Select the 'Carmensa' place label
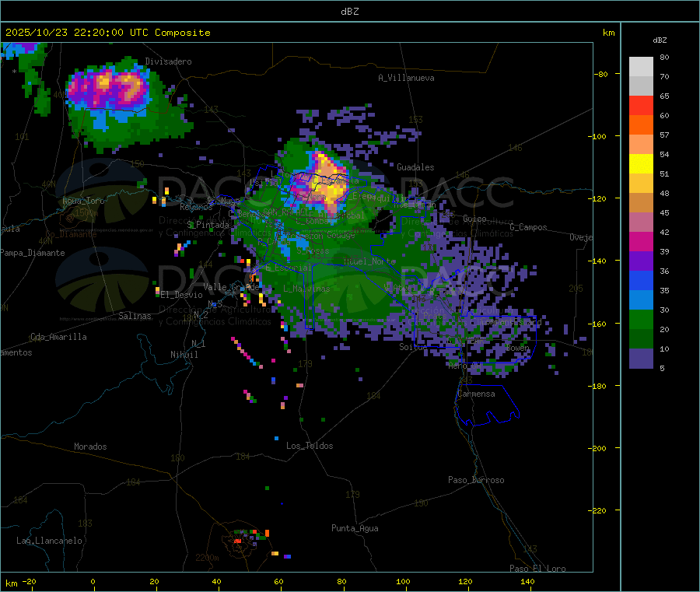The image size is (700, 592). pos(476,394)
